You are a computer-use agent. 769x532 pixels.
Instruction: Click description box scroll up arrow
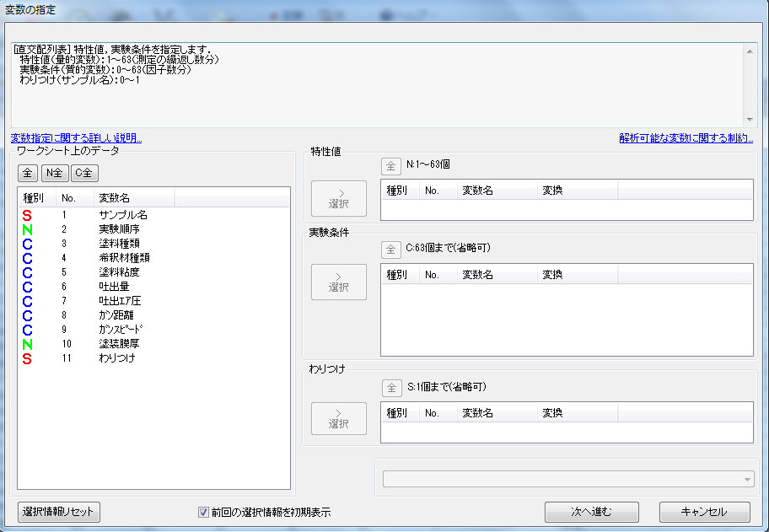750,51
